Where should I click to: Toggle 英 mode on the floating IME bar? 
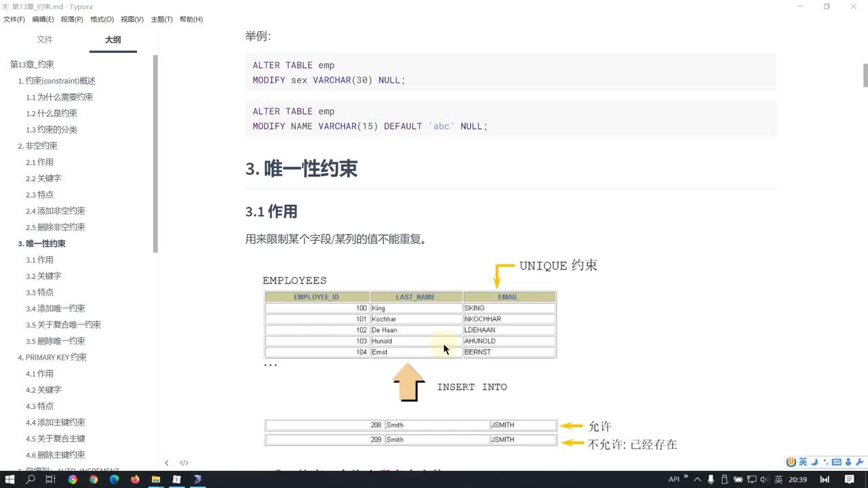pyautogui.click(x=803, y=462)
